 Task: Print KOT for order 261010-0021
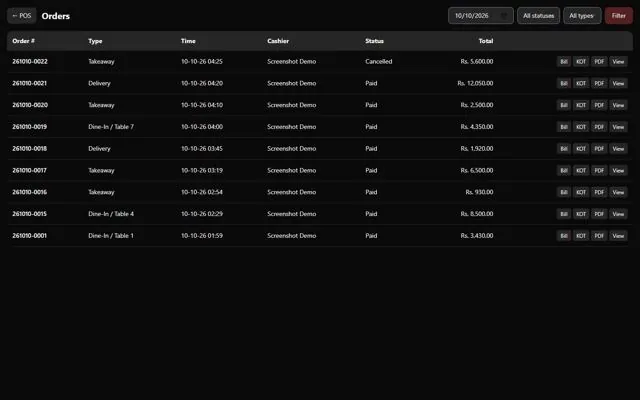click(581, 83)
